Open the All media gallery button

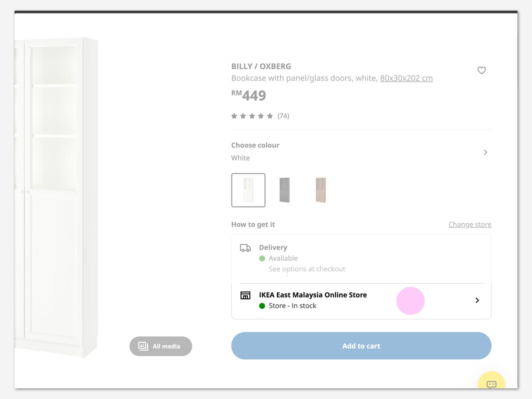click(x=161, y=346)
